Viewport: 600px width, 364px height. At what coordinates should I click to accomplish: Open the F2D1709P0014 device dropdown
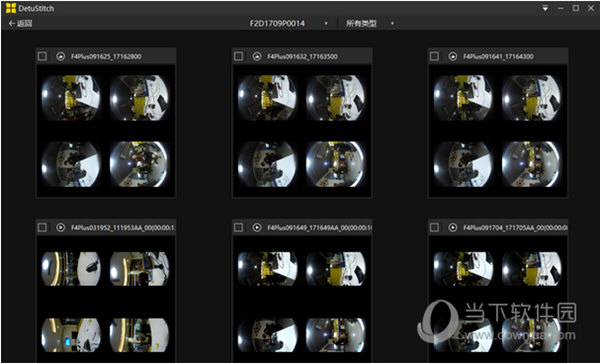tap(289, 23)
